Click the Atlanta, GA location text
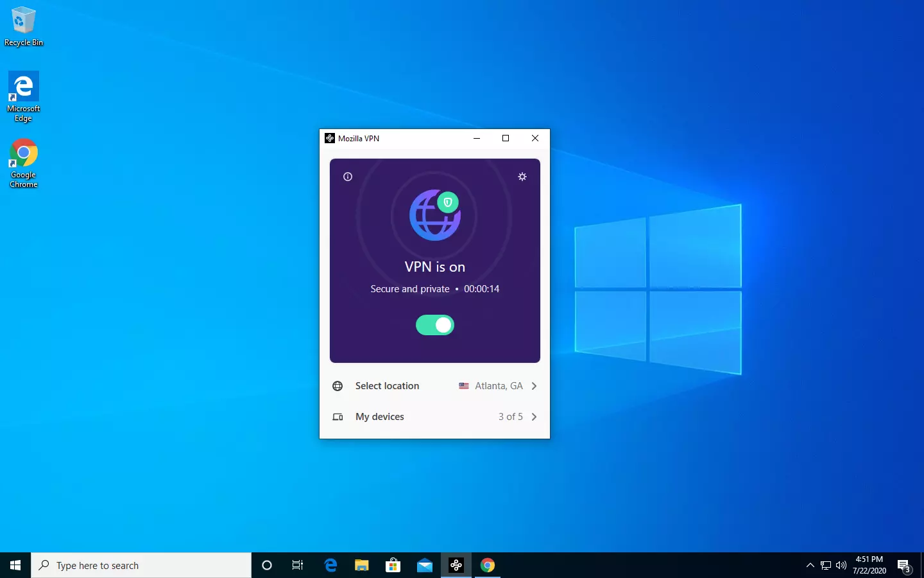 tap(499, 386)
